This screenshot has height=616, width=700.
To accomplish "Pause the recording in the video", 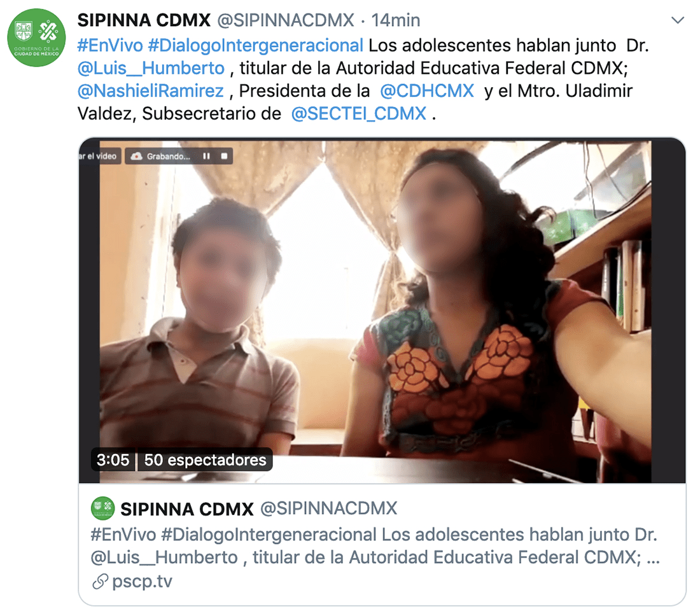I will tap(206, 157).
